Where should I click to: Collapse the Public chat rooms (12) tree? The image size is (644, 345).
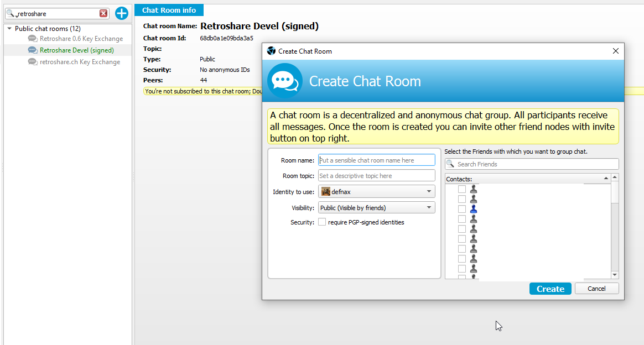point(9,29)
